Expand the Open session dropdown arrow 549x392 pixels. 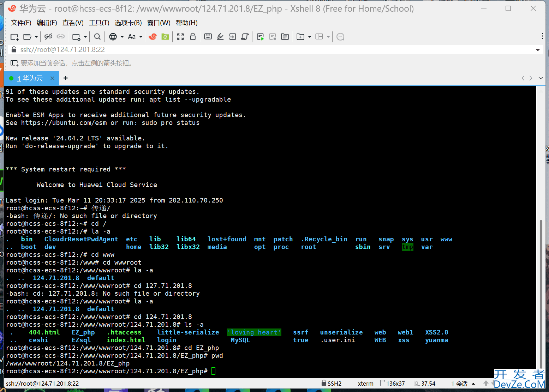click(36, 37)
